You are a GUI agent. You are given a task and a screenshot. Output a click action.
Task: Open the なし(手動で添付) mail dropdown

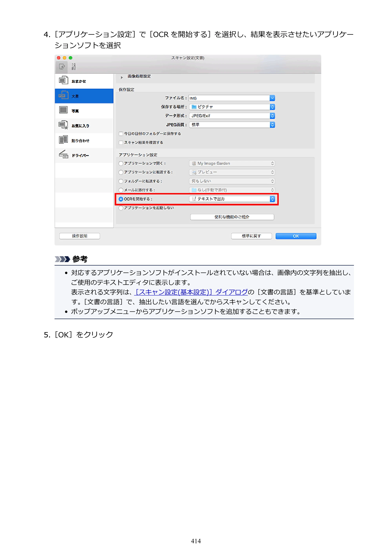tap(232, 190)
